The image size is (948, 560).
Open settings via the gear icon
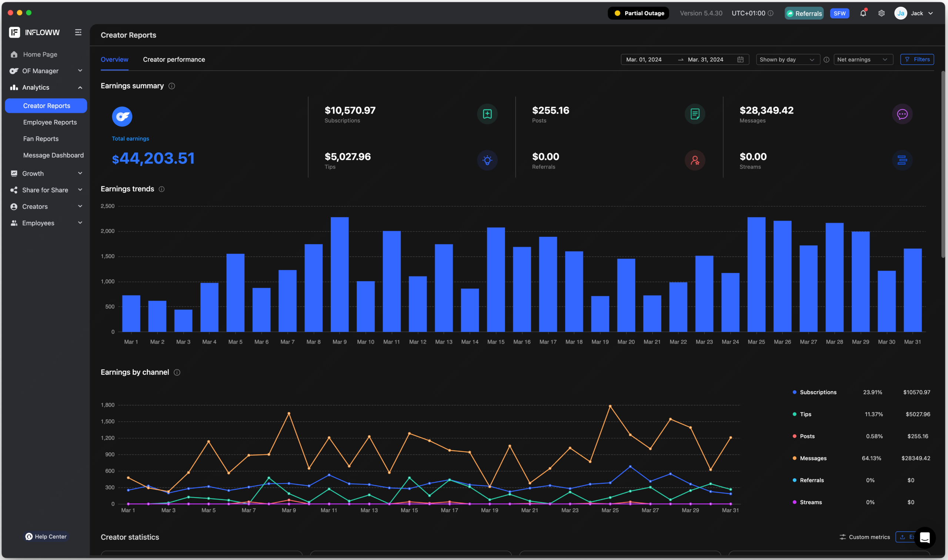point(881,13)
